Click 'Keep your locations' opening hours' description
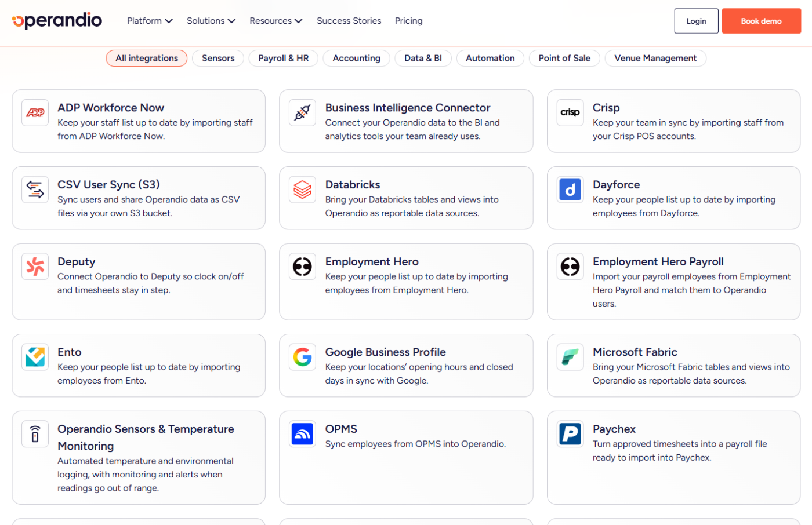The height and width of the screenshot is (525, 812). click(x=419, y=374)
